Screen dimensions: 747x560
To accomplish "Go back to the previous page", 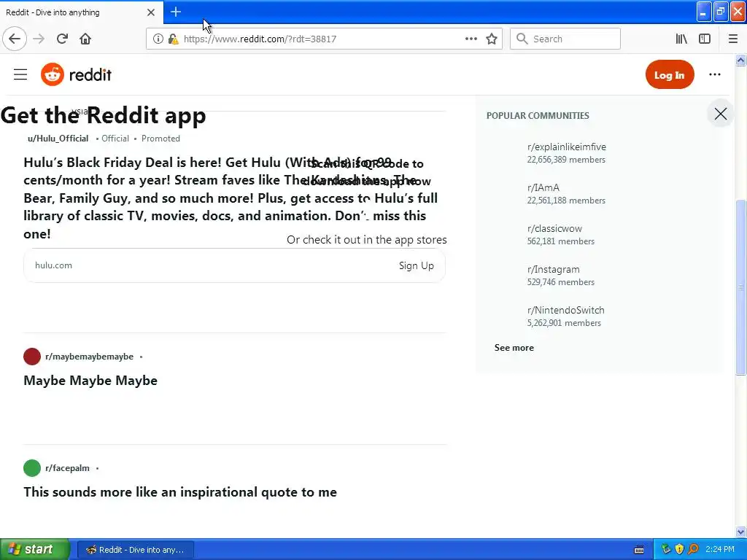I will (x=15, y=39).
